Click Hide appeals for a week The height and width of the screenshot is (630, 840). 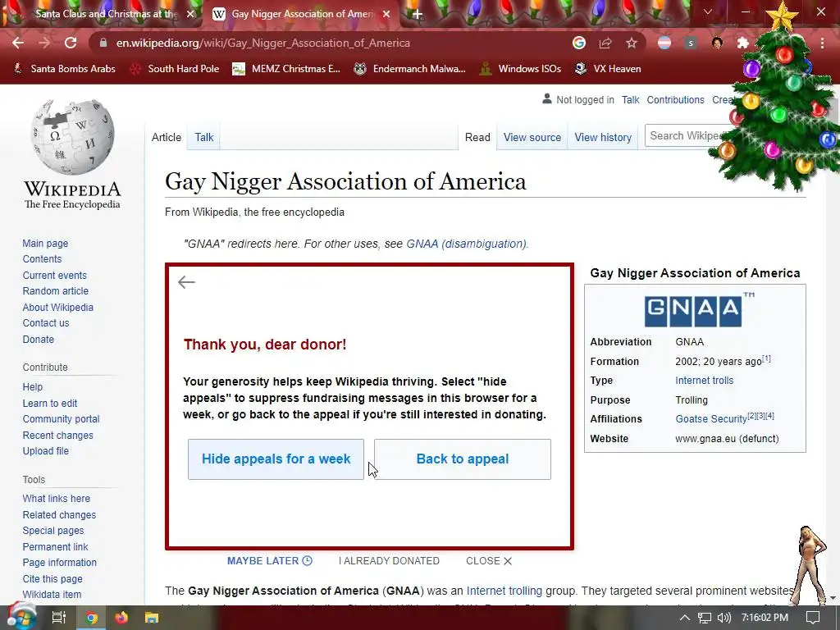pyautogui.click(x=276, y=459)
